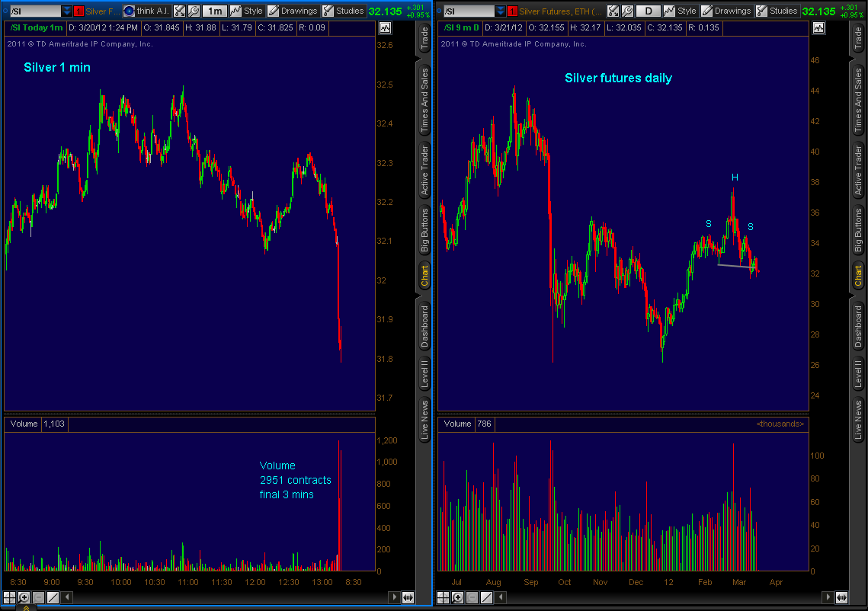Screen dimensions: 868x611
Task: Select the crosshair cursor icon below right chart
Action: tap(444, 598)
